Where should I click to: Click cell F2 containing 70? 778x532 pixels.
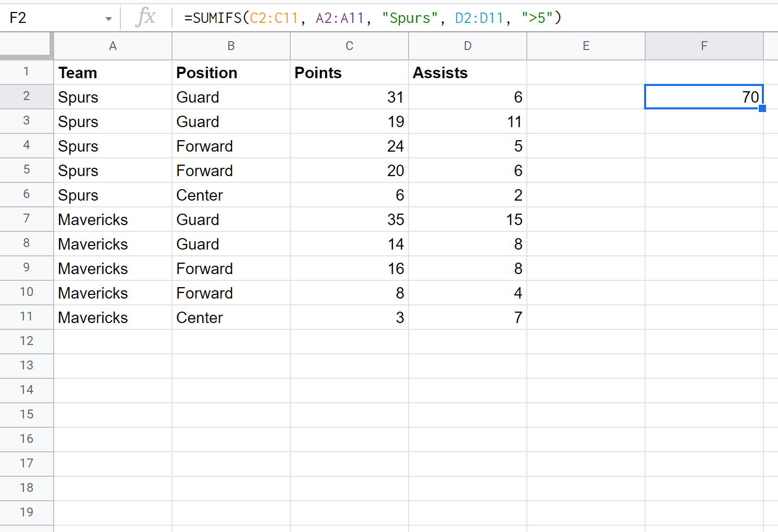(704, 96)
